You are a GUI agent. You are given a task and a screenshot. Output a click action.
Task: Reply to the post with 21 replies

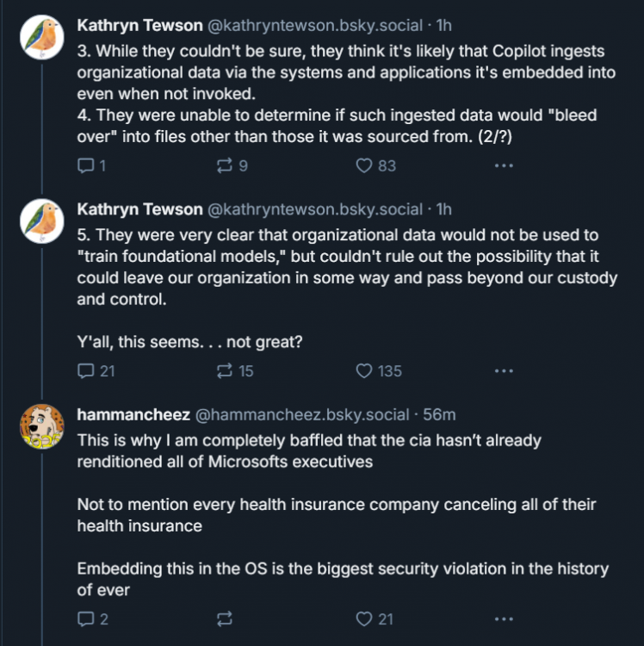[86, 370]
